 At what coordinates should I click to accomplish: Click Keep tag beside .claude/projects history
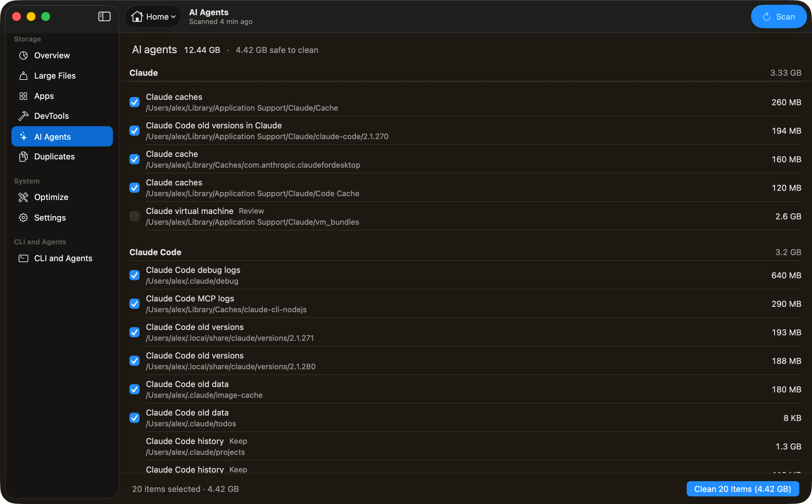click(238, 441)
